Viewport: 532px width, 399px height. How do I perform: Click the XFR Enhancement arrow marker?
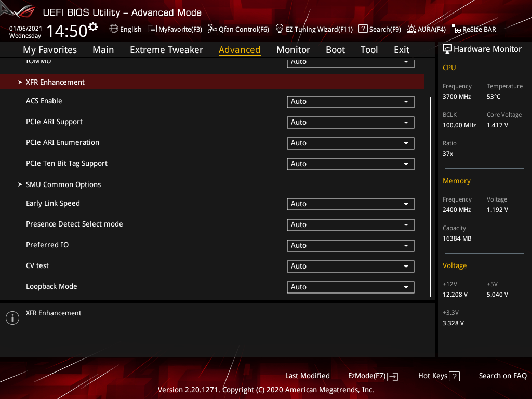[20, 82]
